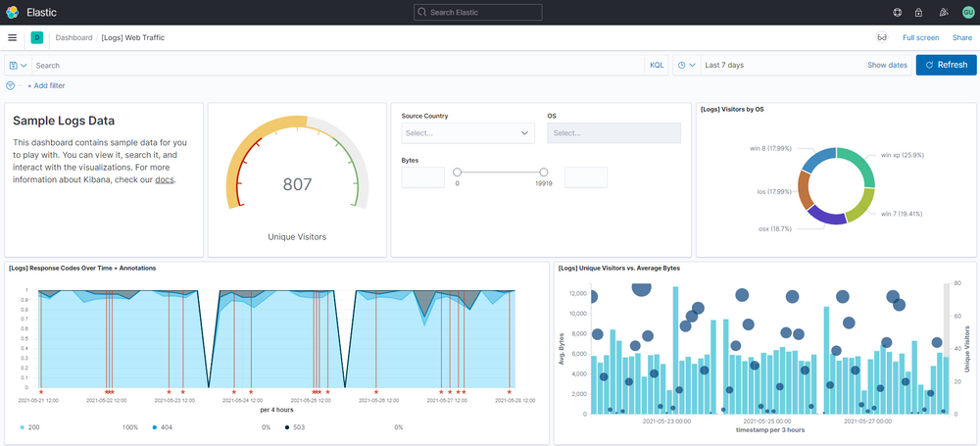Image resolution: width=980 pixels, height=446 pixels.
Task: Open the saved query dropdown menu
Action: (x=18, y=65)
